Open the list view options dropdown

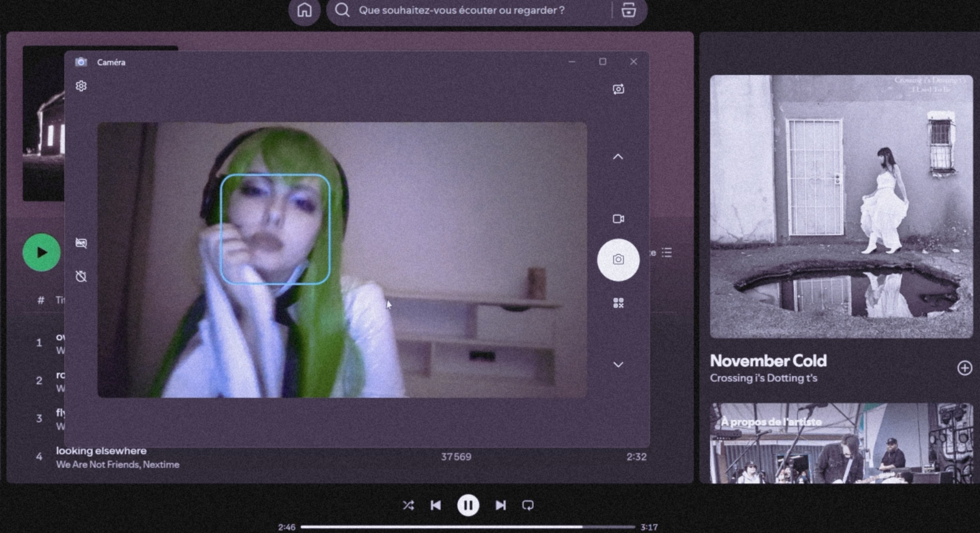point(666,252)
